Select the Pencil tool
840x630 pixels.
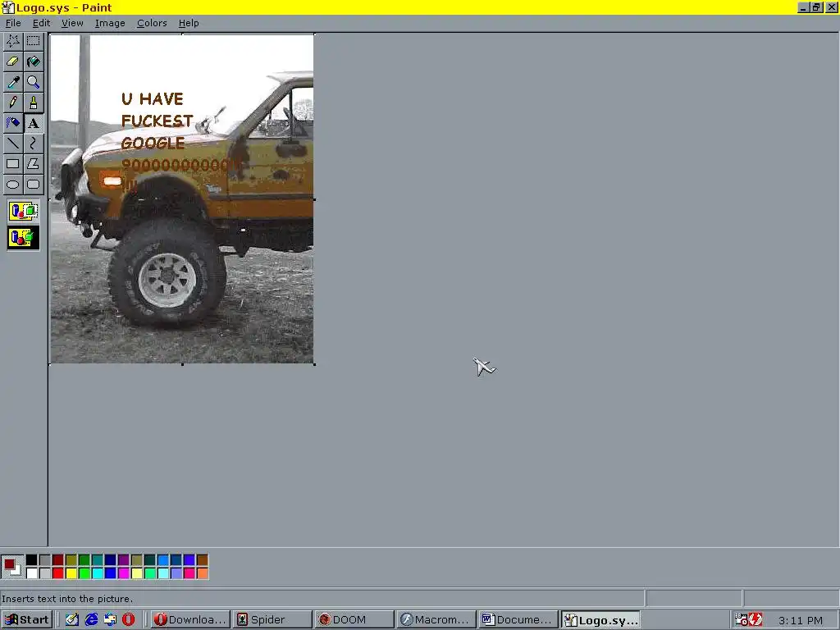[13, 103]
